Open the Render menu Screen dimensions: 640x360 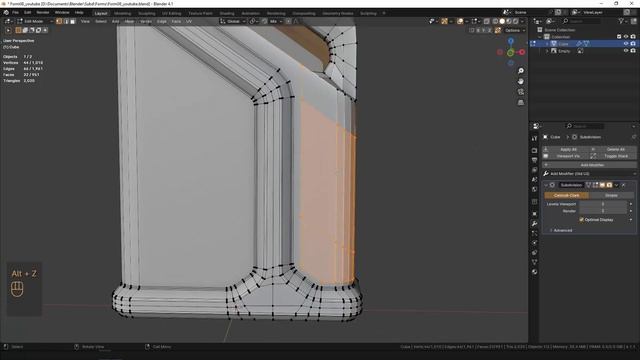tap(42, 13)
